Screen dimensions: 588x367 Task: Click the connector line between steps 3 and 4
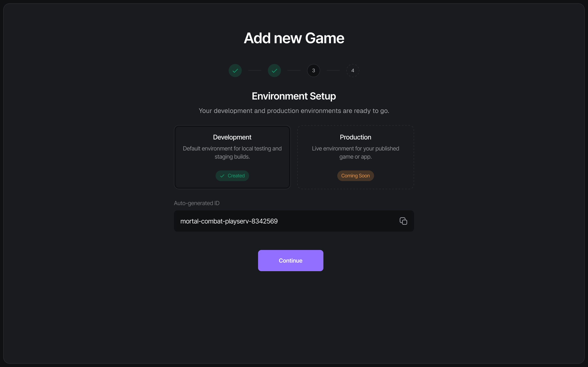click(333, 70)
